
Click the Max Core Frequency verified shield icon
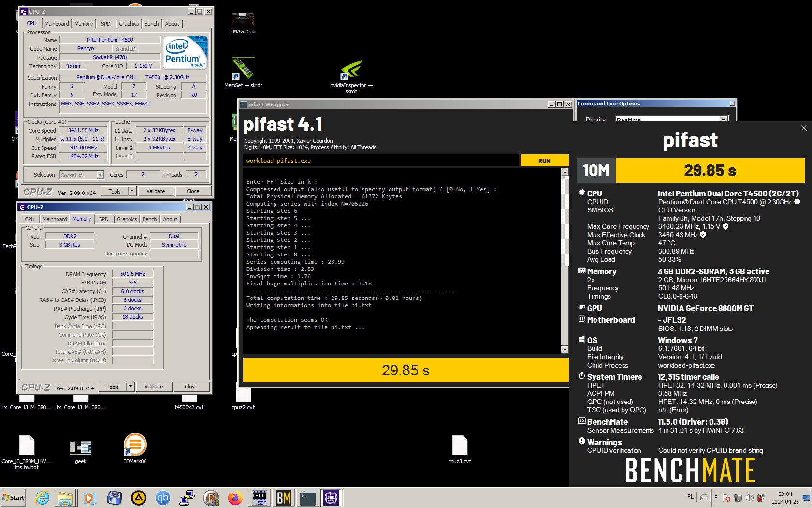[725, 226]
